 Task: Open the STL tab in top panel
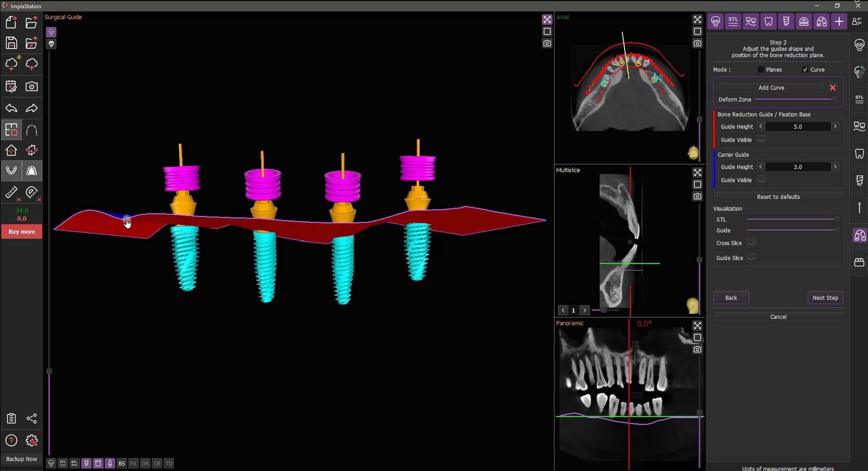(x=733, y=21)
